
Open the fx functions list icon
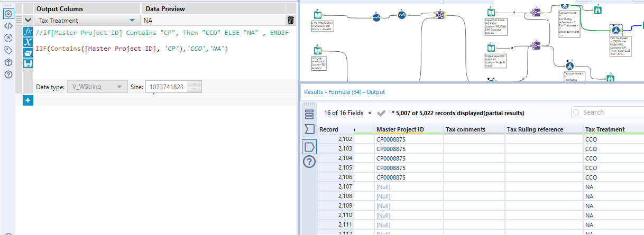[x=29, y=32]
